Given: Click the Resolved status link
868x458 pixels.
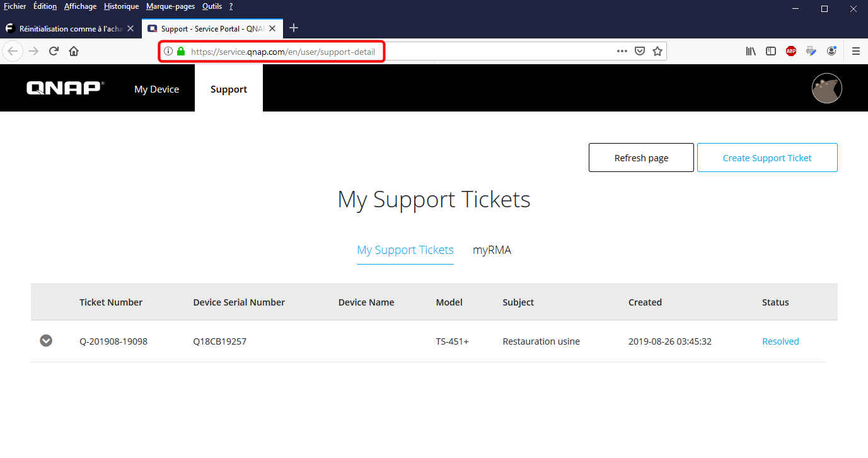Looking at the screenshot, I should point(780,341).
